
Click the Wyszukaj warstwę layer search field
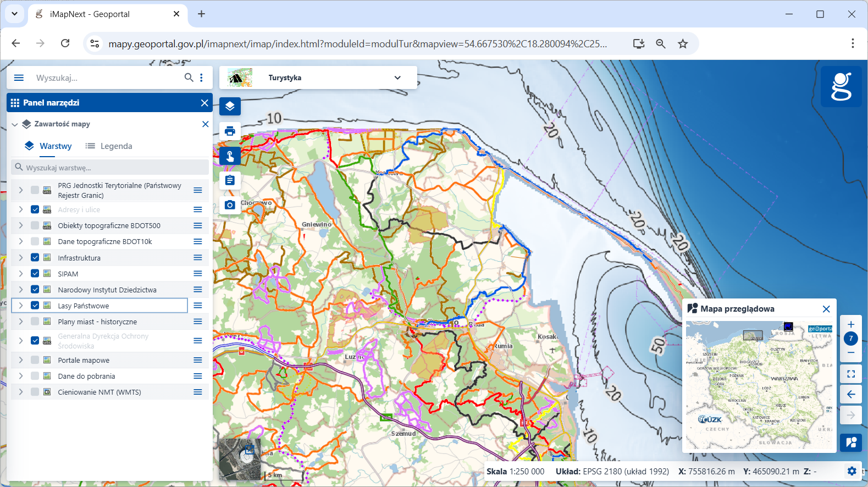pos(110,168)
